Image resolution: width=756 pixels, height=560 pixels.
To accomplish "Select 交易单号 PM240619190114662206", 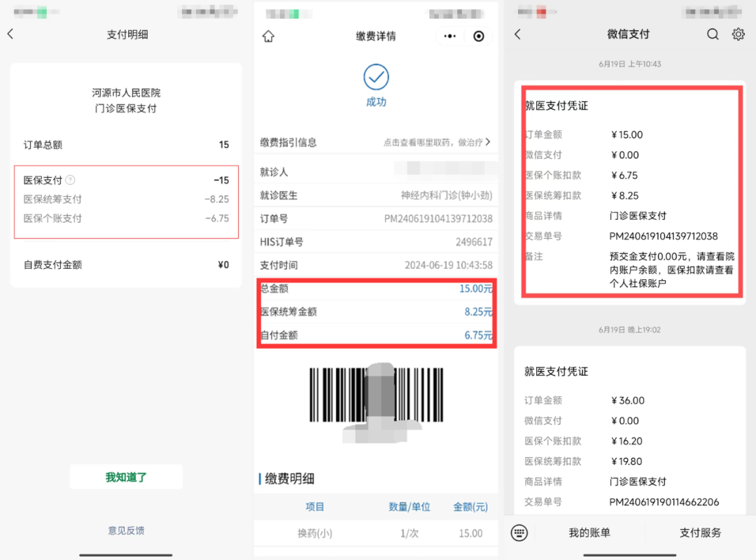I will [664, 502].
